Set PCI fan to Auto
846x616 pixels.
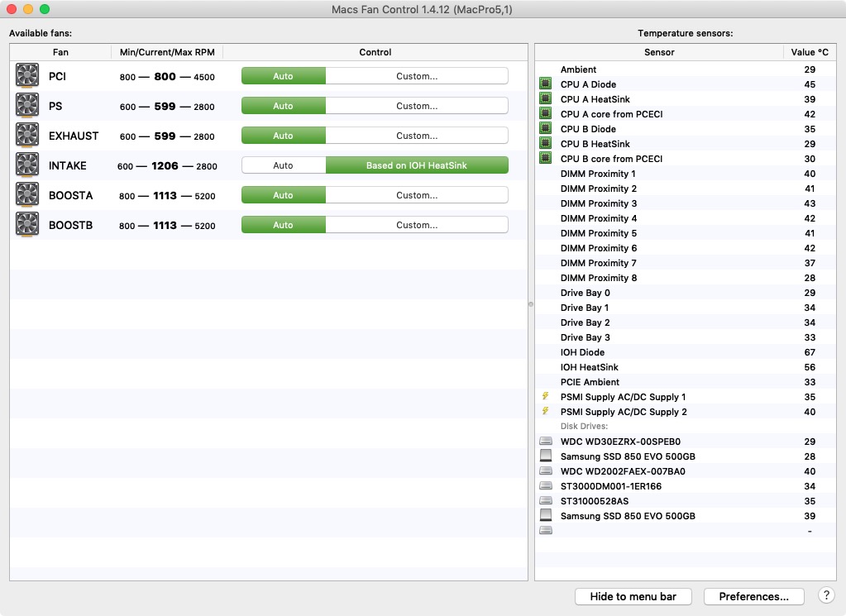(x=284, y=76)
